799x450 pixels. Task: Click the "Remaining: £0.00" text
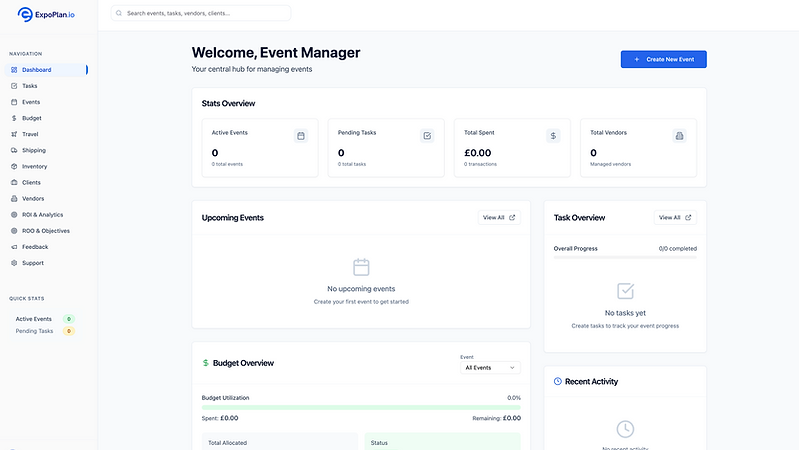(496, 418)
